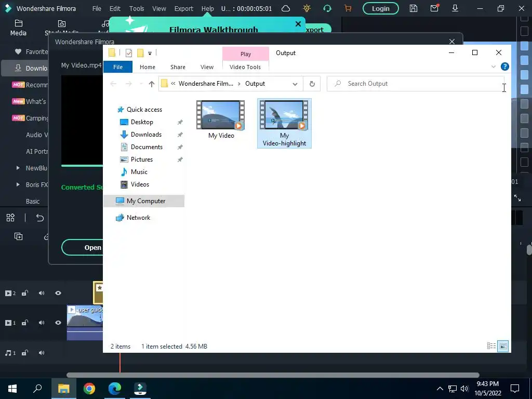Click the shopping cart icon
532x399 pixels.
[x=348, y=8]
